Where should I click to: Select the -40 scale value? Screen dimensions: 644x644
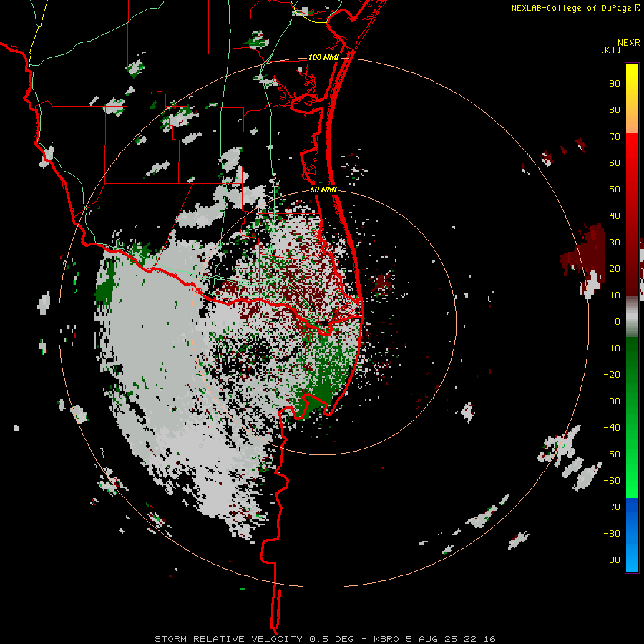[x=612, y=428]
